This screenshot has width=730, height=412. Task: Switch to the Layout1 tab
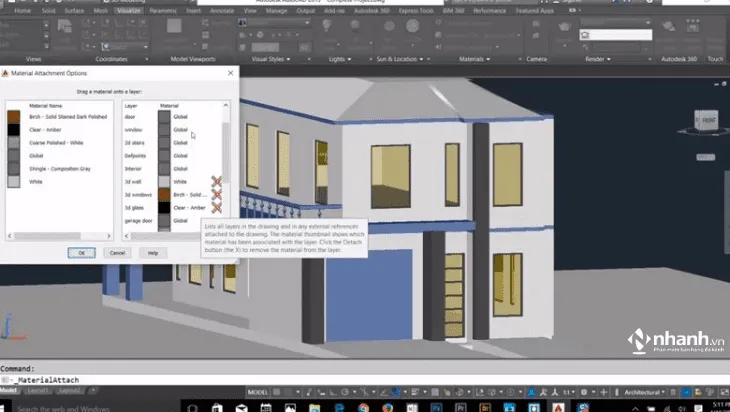tap(38, 390)
